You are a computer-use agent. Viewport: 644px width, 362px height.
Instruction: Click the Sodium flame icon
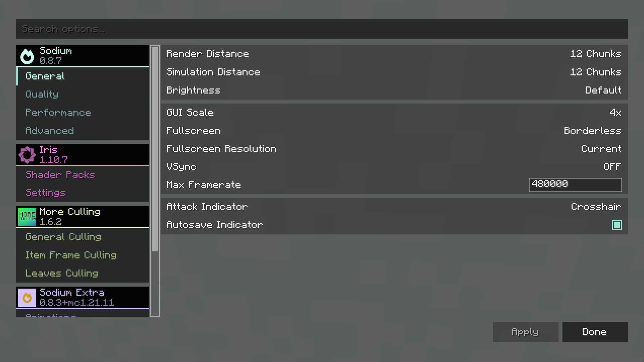27,56
